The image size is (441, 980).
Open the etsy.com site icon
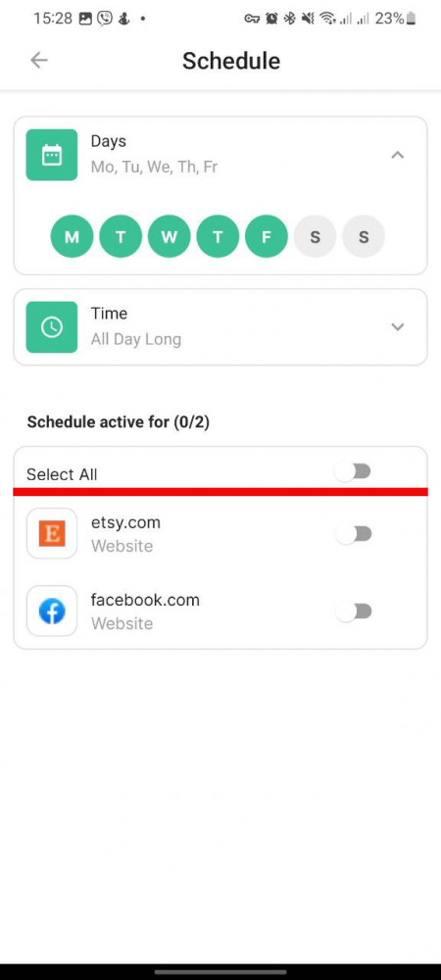[52, 533]
